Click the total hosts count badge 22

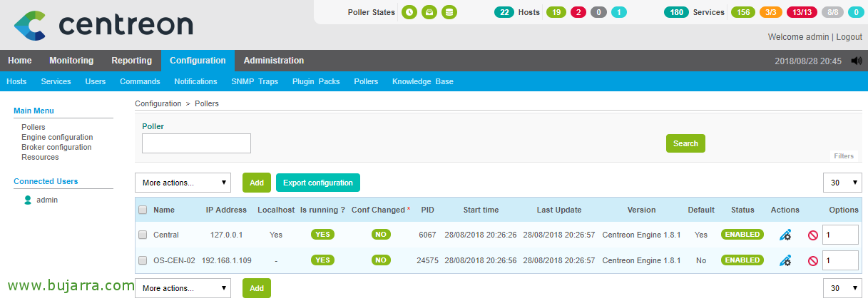click(x=504, y=12)
